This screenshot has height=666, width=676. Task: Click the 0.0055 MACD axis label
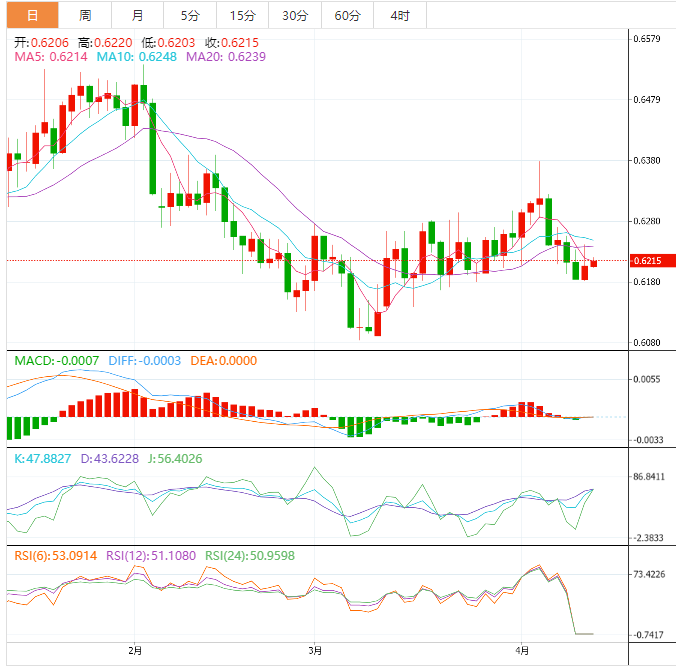(647, 379)
